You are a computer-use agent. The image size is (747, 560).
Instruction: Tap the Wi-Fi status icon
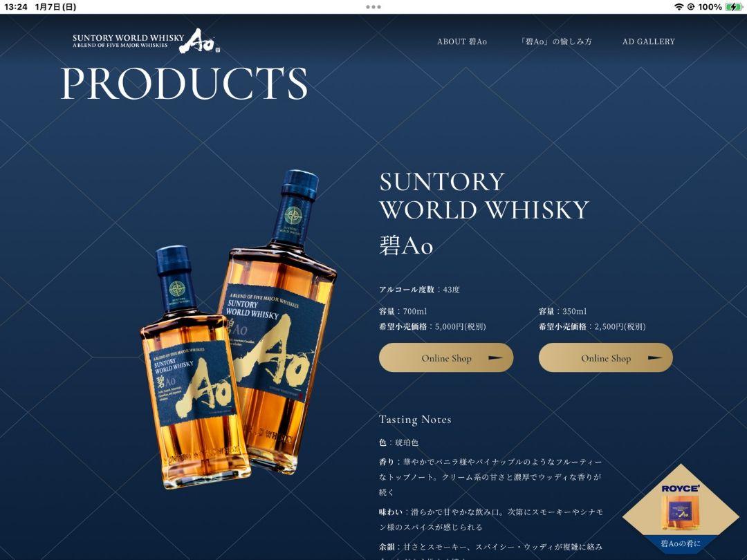(679, 7)
